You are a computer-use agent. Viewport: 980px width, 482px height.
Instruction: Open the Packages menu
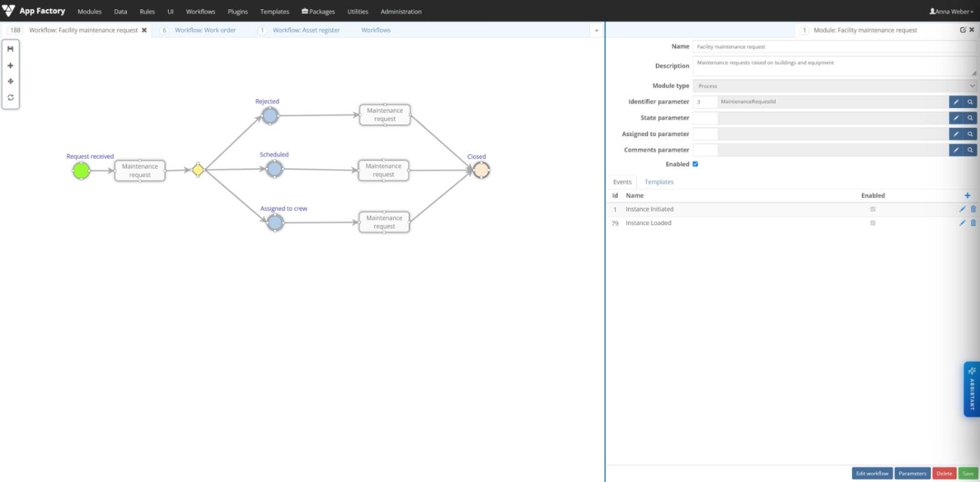point(318,12)
